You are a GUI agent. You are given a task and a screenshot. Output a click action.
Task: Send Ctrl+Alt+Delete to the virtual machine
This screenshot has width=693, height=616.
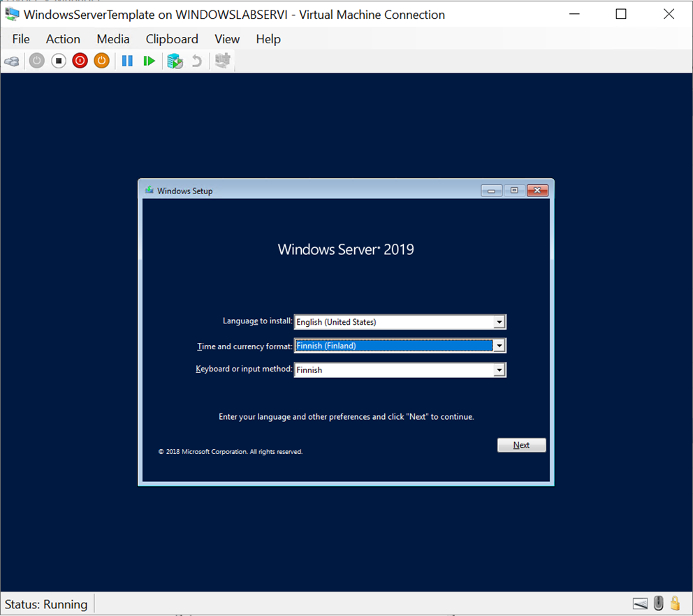coord(11,61)
